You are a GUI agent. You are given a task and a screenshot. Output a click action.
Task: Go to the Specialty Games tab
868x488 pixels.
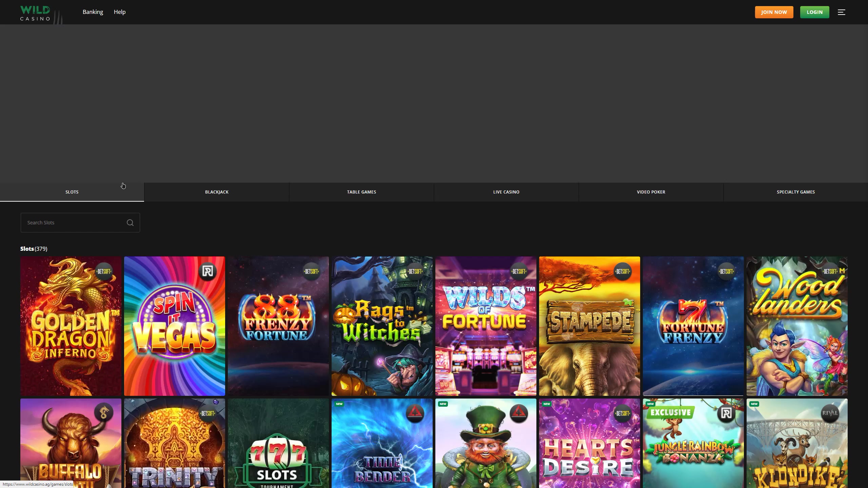pyautogui.click(x=795, y=192)
